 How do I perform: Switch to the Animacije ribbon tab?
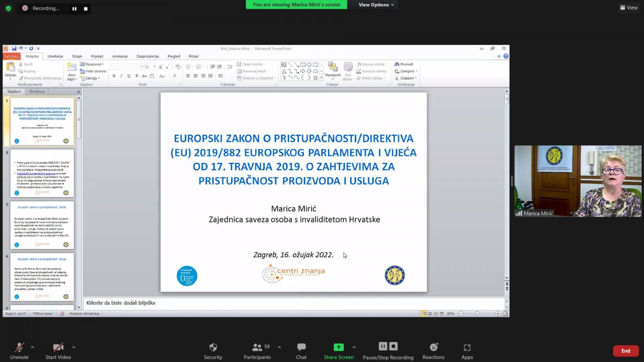click(x=120, y=56)
